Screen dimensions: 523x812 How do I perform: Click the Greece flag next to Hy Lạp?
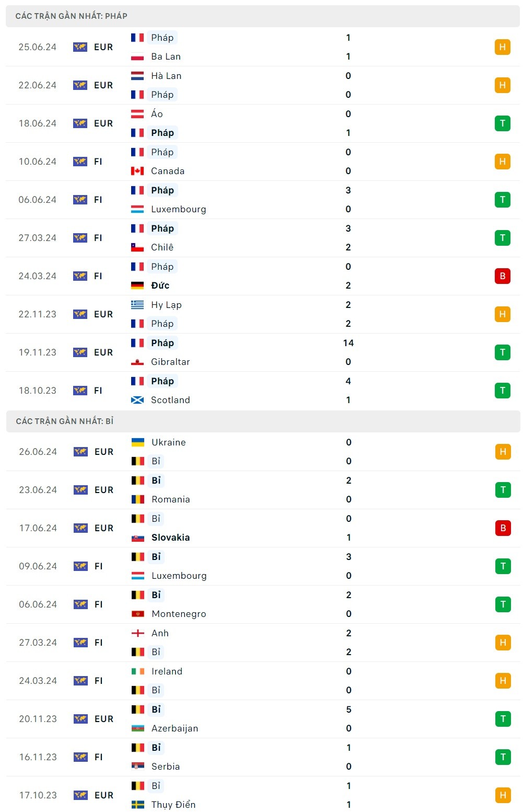[137, 305]
